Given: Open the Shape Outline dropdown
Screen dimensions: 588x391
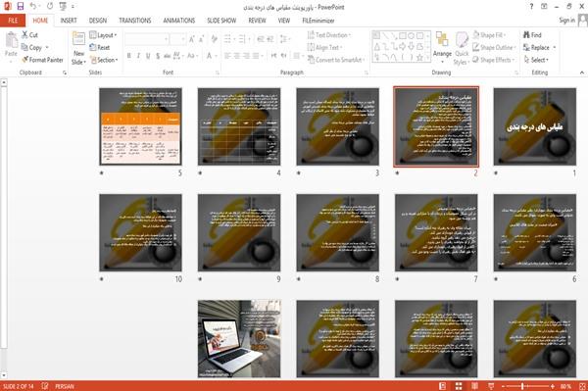Looking at the screenshot, I should point(494,47).
